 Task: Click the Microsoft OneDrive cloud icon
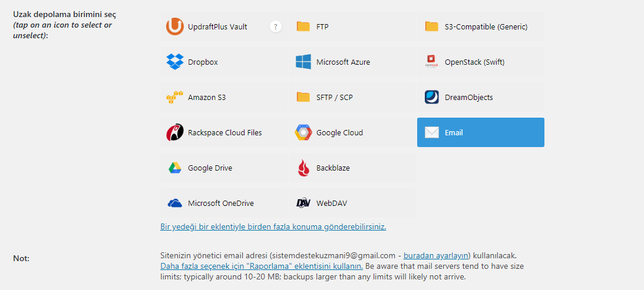coord(175,203)
